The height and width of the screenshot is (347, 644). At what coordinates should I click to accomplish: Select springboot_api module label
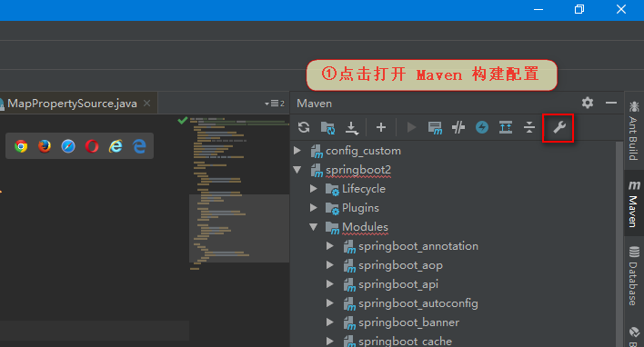click(x=398, y=284)
